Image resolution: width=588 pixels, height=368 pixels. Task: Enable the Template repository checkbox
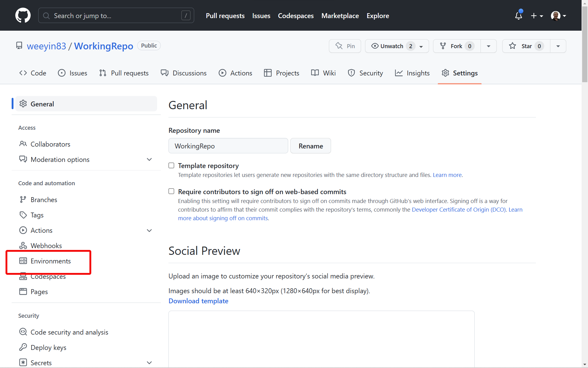pyautogui.click(x=171, y=165)
